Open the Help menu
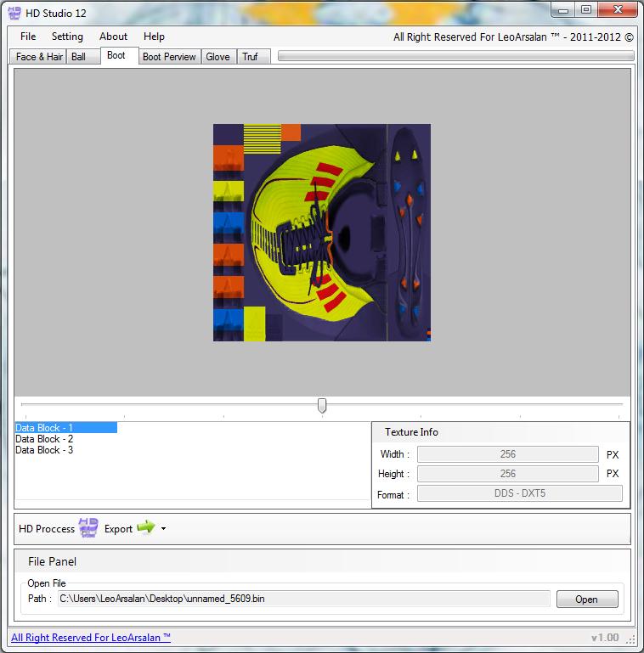The height and width of the screenshot is (653, 644). click(x=154, y=37)
